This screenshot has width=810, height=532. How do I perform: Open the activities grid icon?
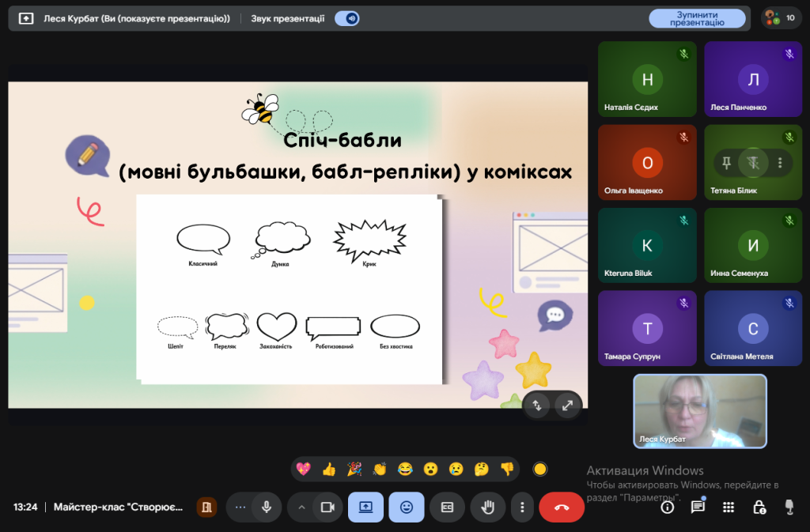click(729, 507)
